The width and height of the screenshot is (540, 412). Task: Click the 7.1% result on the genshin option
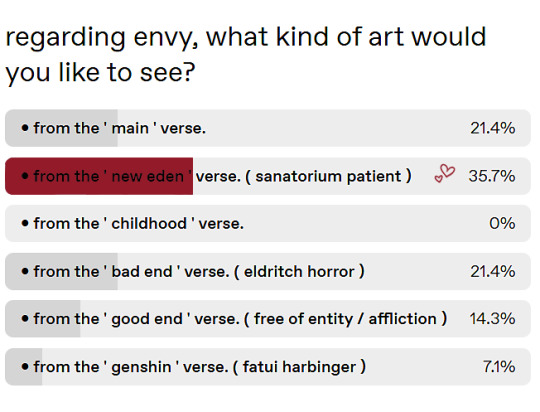tap(499, 367)
